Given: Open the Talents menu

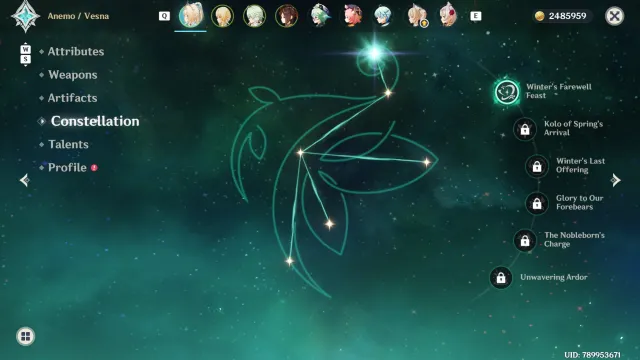Looking at the screenshot, I should (x=68, y=144).
